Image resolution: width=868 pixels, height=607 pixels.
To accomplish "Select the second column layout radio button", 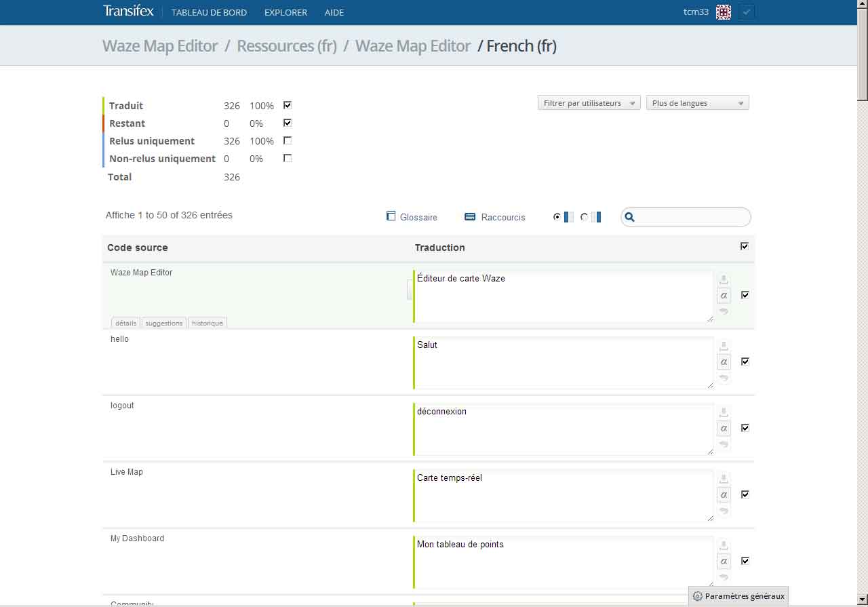I will click(x=585, y=217).
